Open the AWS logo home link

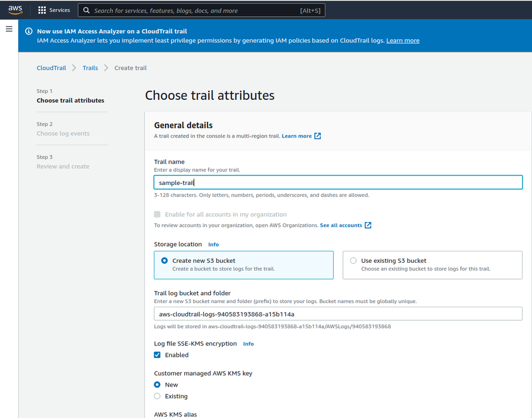coord(15,10)
